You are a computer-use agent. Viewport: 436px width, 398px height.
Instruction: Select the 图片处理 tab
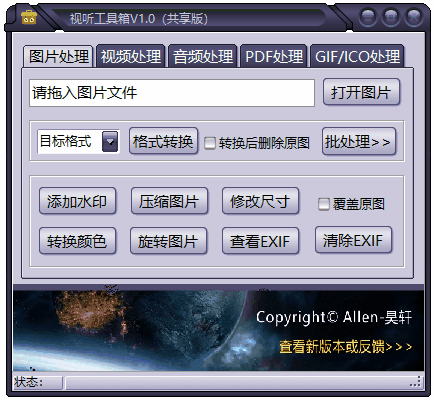(x=59, y=56)
